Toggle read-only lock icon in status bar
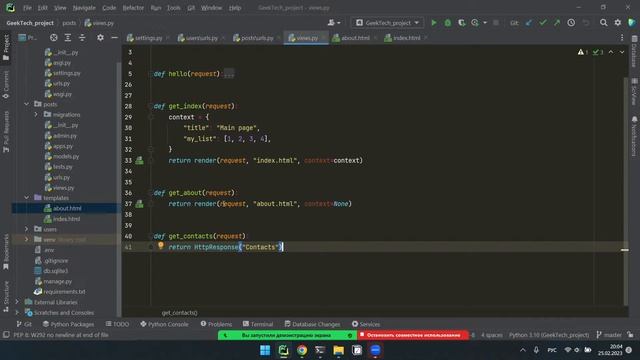Viewport: 640px width, 360px height. click(631, 335)
